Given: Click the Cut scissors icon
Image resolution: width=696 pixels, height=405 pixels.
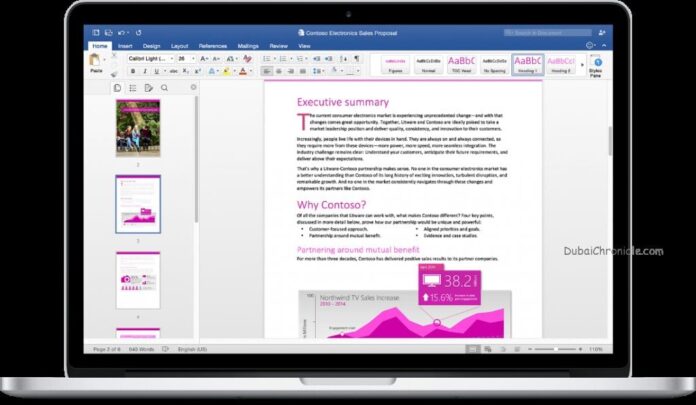Looking at the screenshot, I should pyautogui.click(x=114, y=56).
